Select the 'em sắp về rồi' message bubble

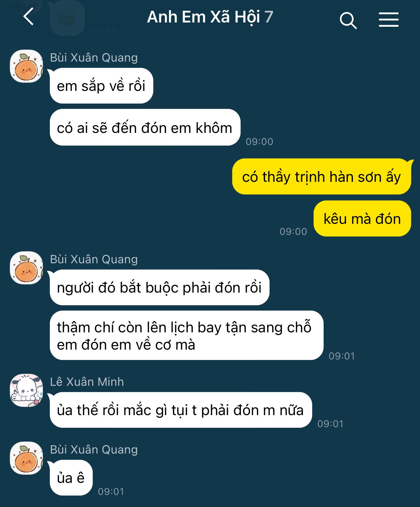coord(101,86)
